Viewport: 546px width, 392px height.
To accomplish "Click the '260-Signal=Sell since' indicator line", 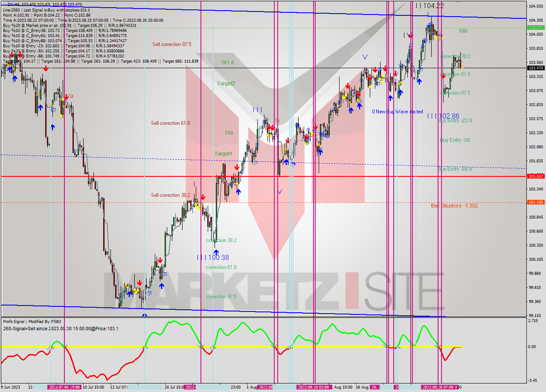I will (x=61, y=329).
